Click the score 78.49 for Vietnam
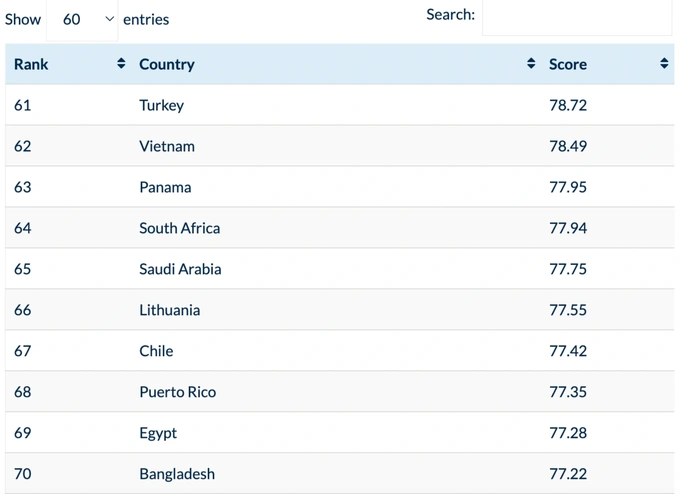The width and height of the screenshot is (680, 494). (x=568, y=146)
